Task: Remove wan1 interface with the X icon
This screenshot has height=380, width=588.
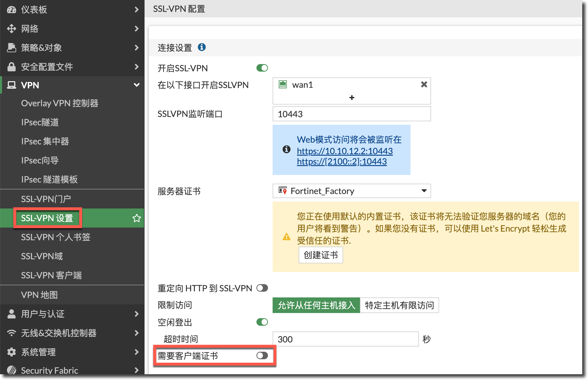Action: 424,84
